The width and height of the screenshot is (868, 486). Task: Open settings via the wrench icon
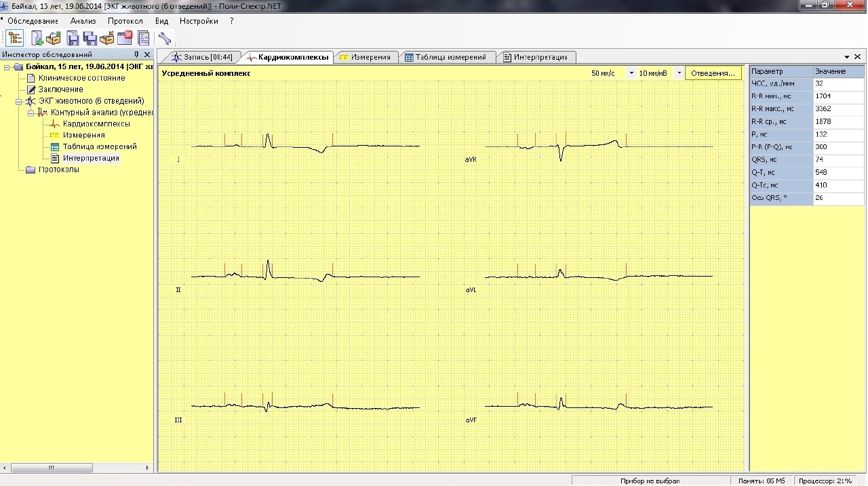click(165, 39)
